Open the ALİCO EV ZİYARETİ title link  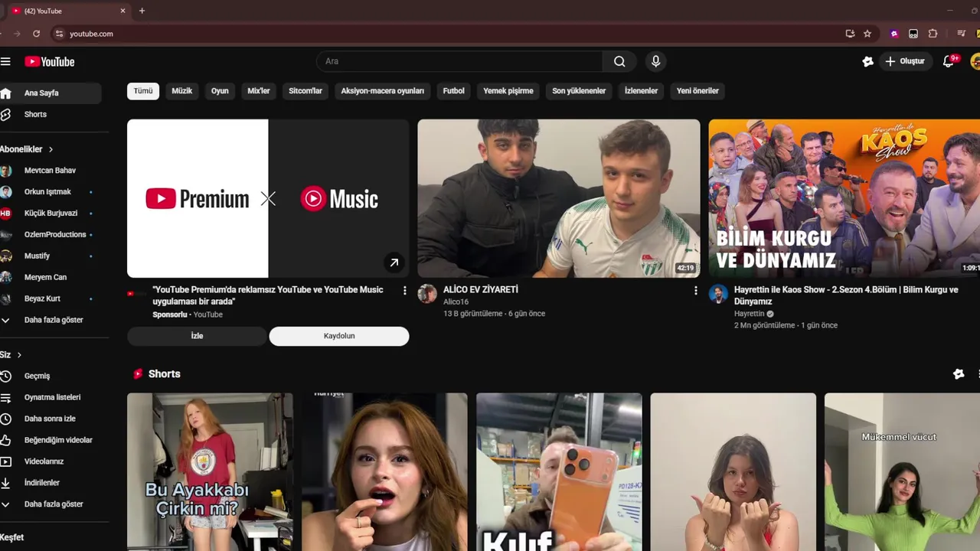tap(481, 290)
